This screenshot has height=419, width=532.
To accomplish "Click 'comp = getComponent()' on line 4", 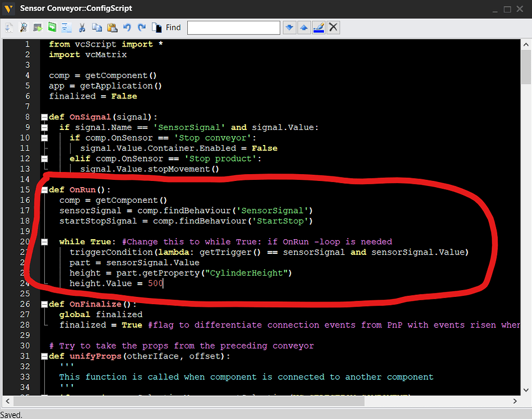I will click(103, 75).
